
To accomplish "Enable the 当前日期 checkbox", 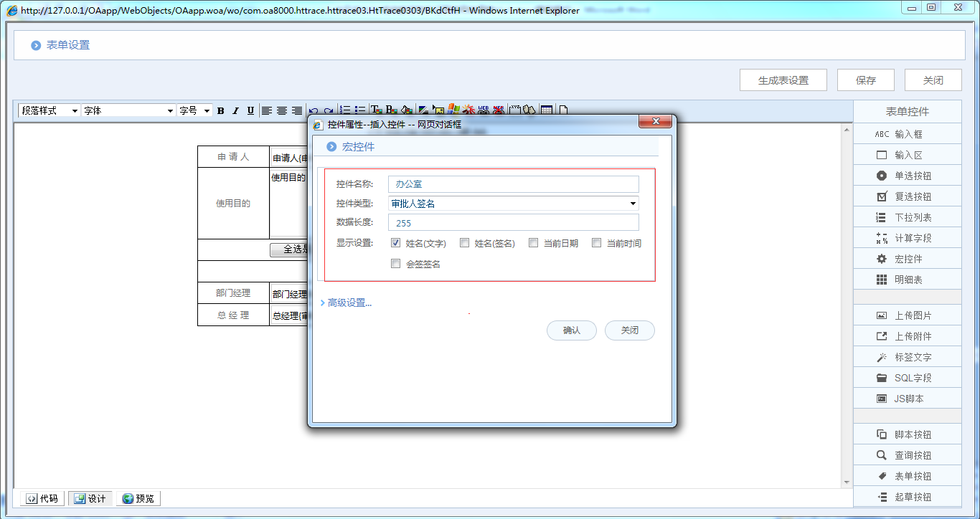I will point(533,243).
